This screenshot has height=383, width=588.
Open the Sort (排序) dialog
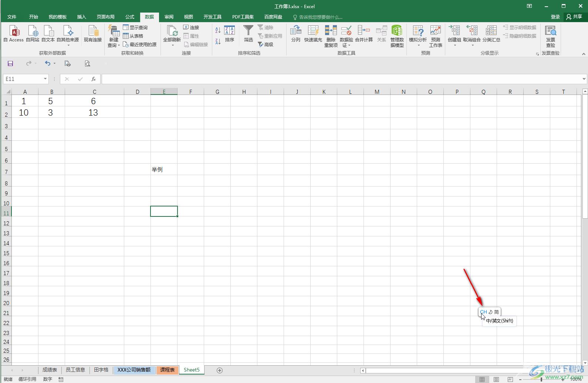pos(230,34)
